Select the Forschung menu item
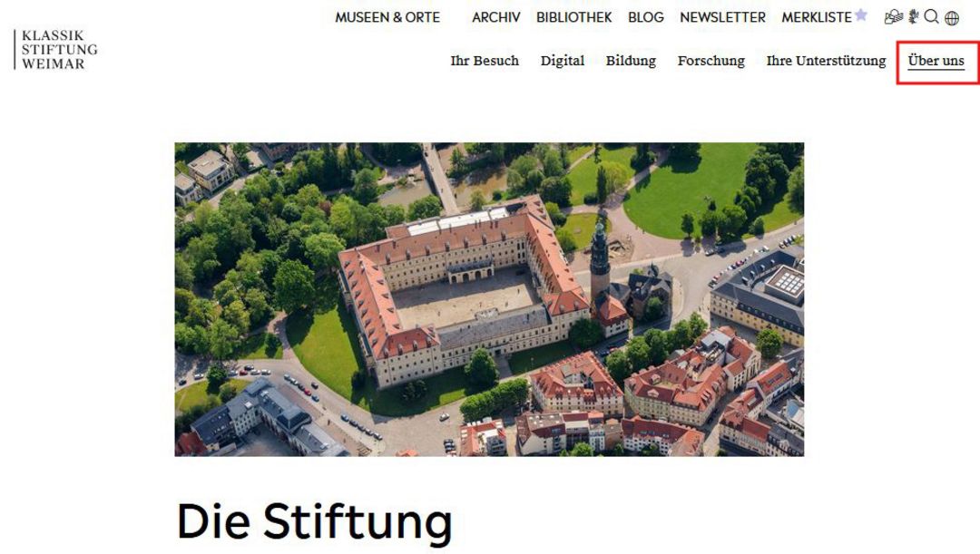 tap(711, 61)
